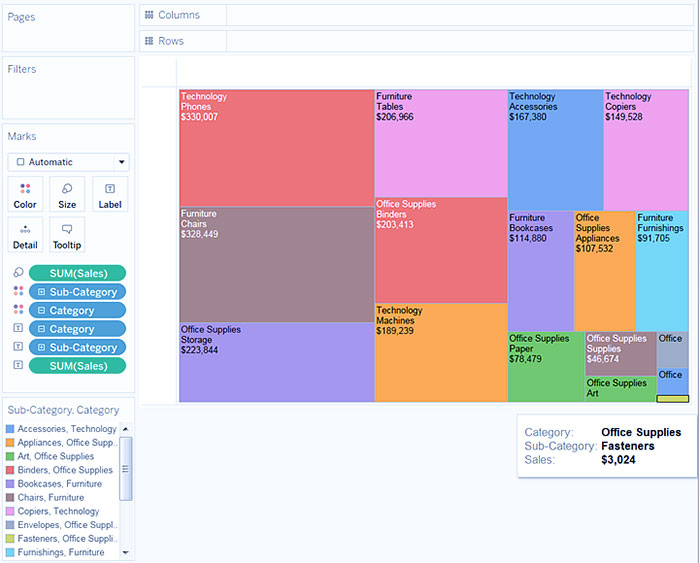Click Binders, Office Supplies legend swatch
Screen dimensions: 700x563
[10, 470]
